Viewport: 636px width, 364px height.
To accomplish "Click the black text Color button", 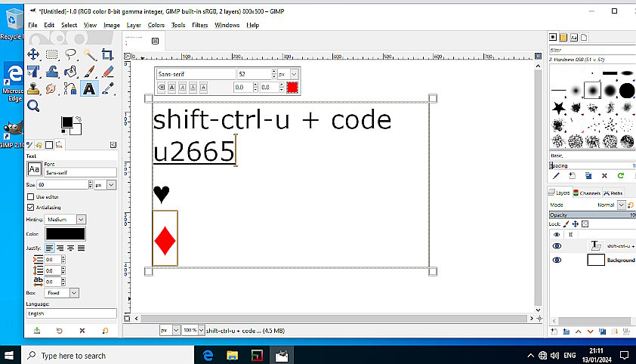I will [65, 234].
